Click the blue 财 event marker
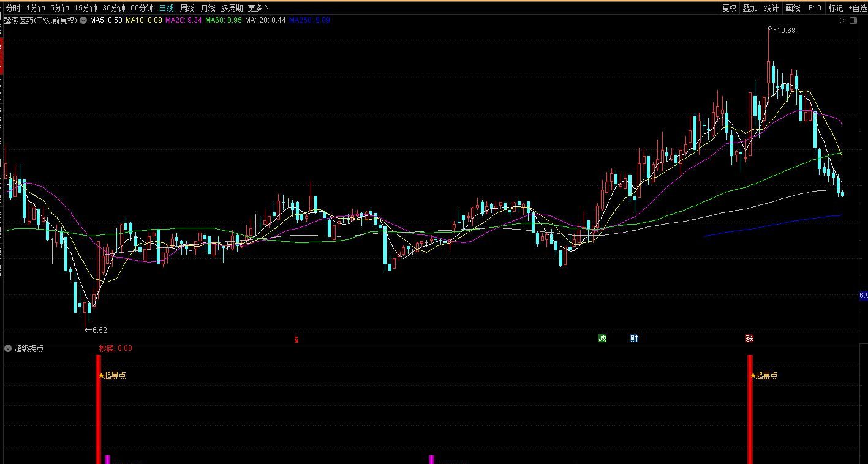The width and height of the screenshot is (868, 464). [x=634, y=338]
